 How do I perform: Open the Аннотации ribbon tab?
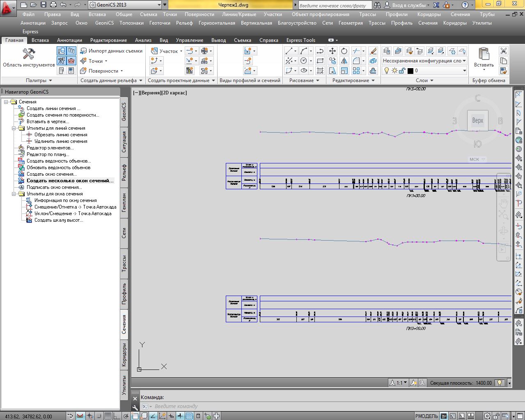pyautogui.click(x=69, y=40)
